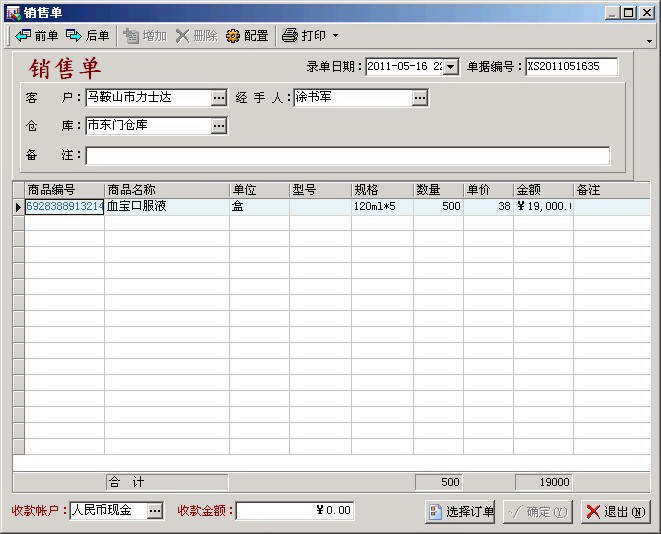Click the 商品名称 column header
The width and height of the screenshot is (661, 534).
point(167,190)
